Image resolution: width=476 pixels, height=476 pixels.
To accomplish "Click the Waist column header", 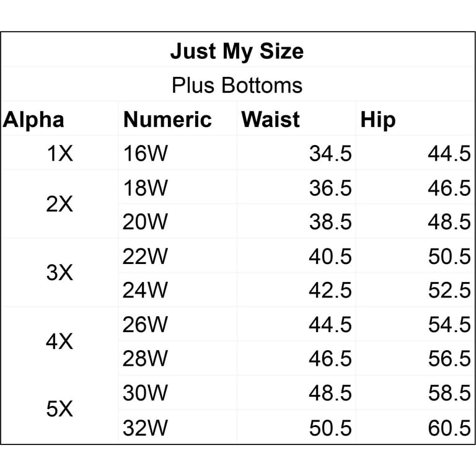I will (x=270, y=120).
